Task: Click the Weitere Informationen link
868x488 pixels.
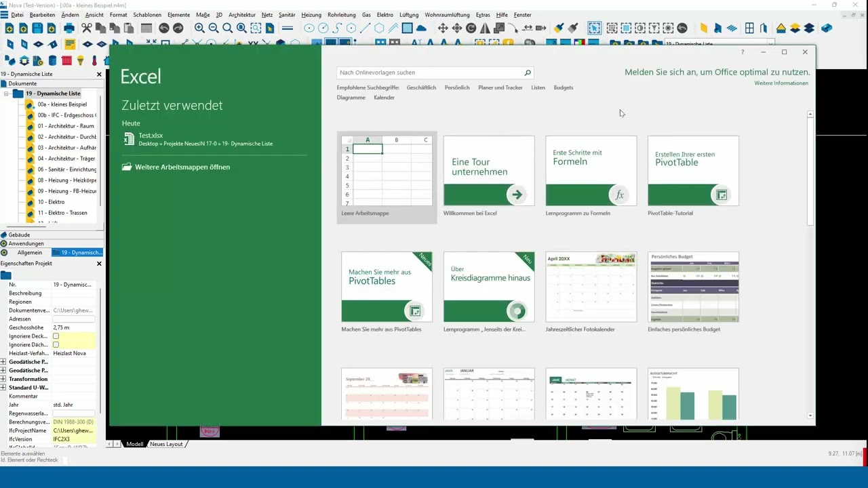Action: coord(781,83)
